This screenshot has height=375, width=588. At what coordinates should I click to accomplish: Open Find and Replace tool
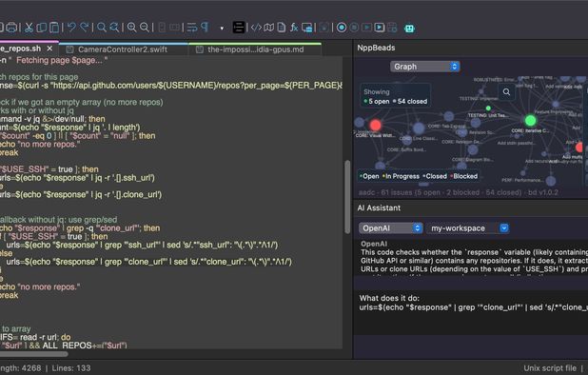(x=114, y=28)
